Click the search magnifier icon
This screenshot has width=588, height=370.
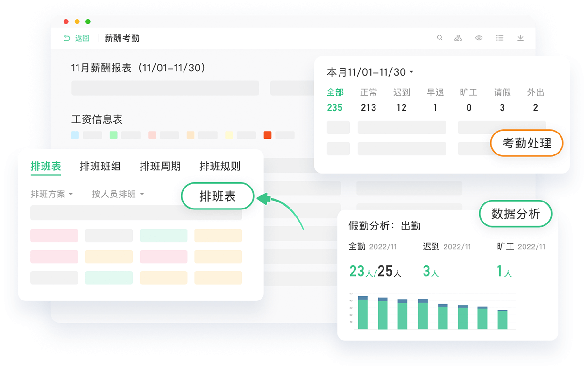tap(439, 38)
